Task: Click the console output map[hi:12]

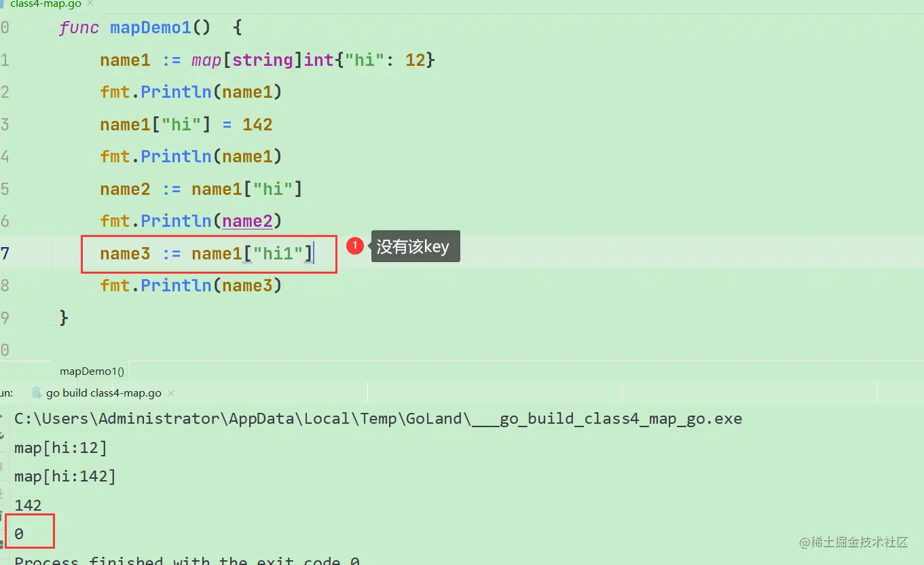Action: (x=60, y=448)
